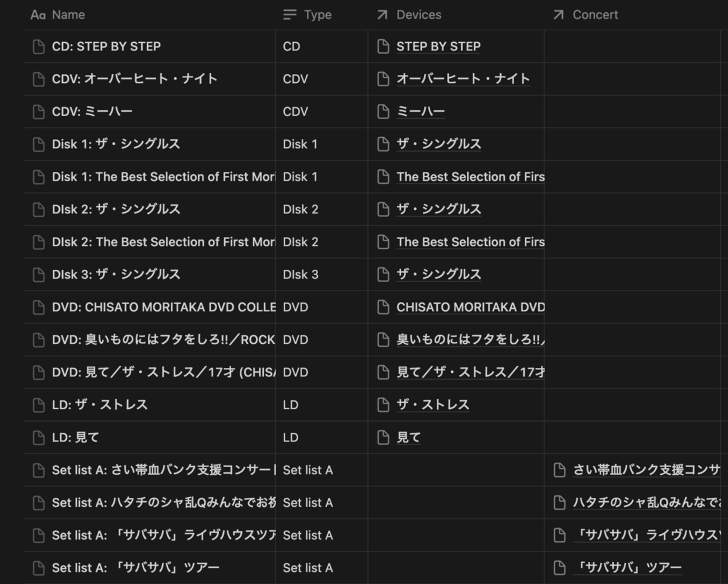This screenshot has height=584, width=728.
Task: Click page icon of LD: 見て row
Action: (x=39, y=437)
